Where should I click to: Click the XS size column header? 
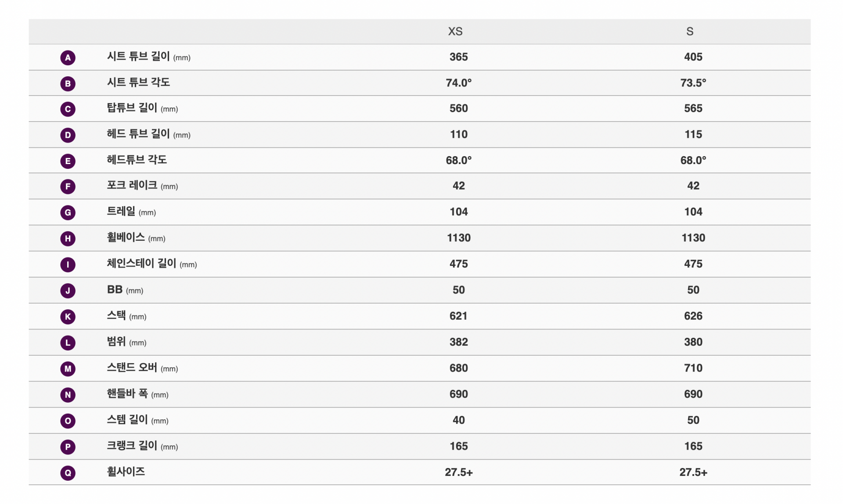click(455, 32)
